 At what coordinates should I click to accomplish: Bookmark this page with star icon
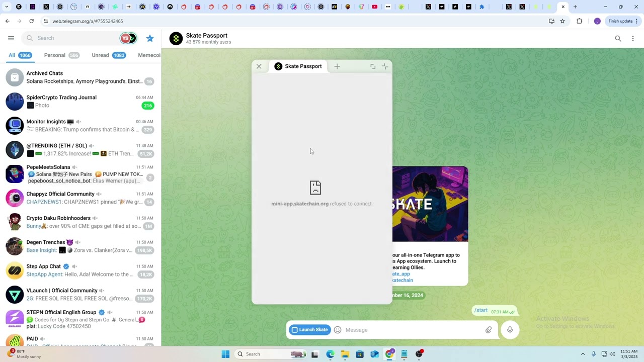(x=562, y=21)
